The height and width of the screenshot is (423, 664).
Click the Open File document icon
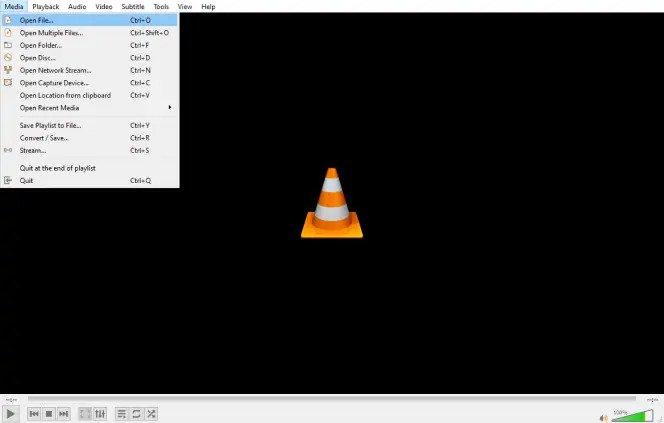[x=8, y=20]
